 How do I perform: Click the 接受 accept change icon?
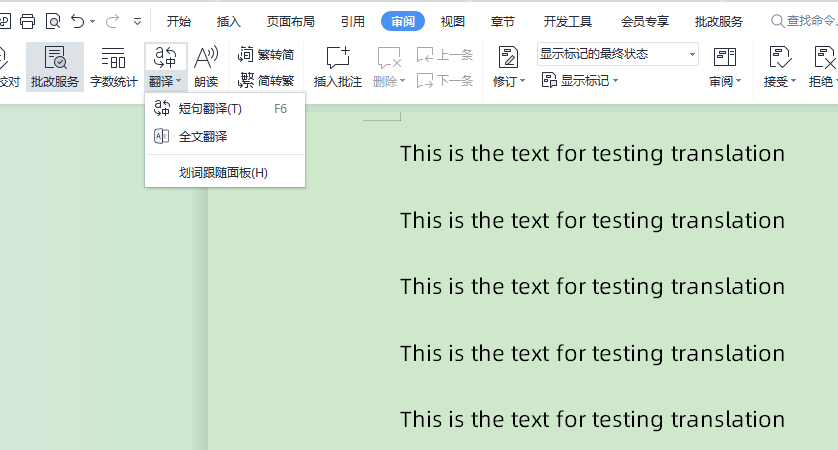(x=780, y=57)
